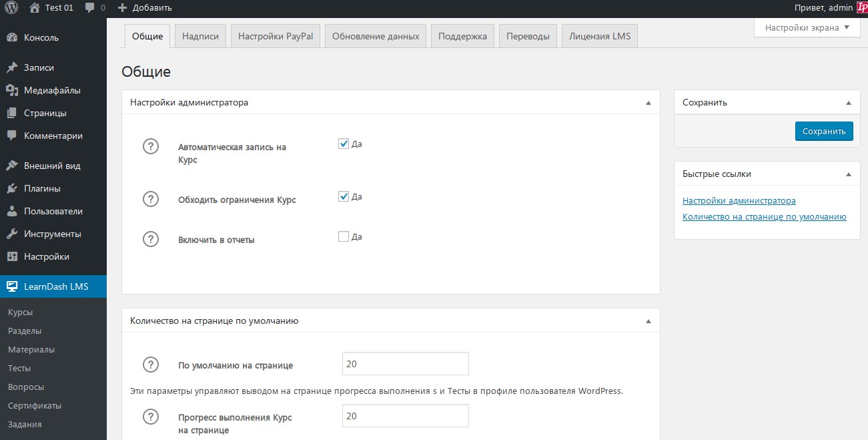Show help for Прогресс выполнения Курс
The height and width of the screenshot is (440, 868).
click(x=151, y=417)
